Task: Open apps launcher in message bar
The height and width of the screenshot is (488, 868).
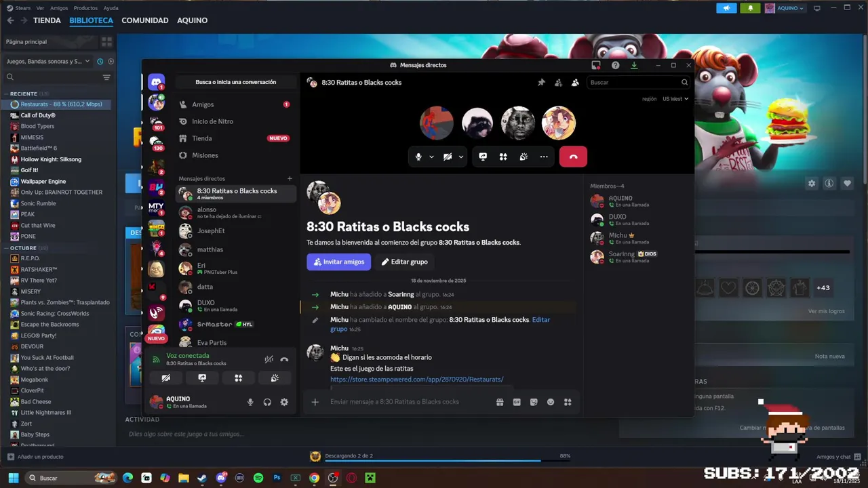Action: pyautogui.click(x=568, y=402)
